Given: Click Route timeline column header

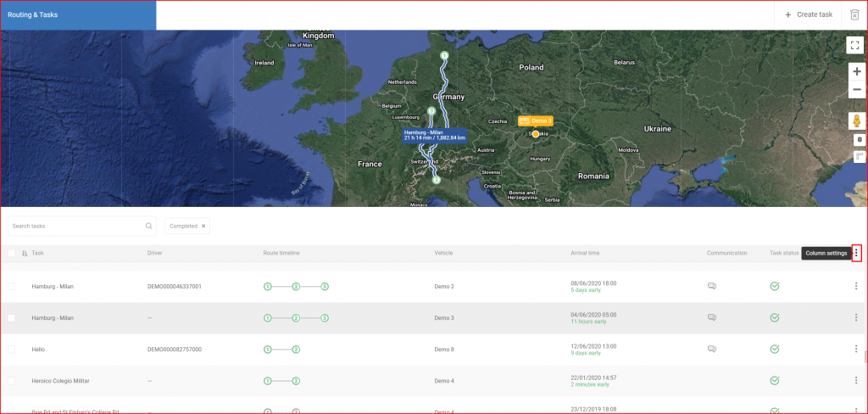Looking at the screenshot, I should pyautogui.click(x=281, y=254).
